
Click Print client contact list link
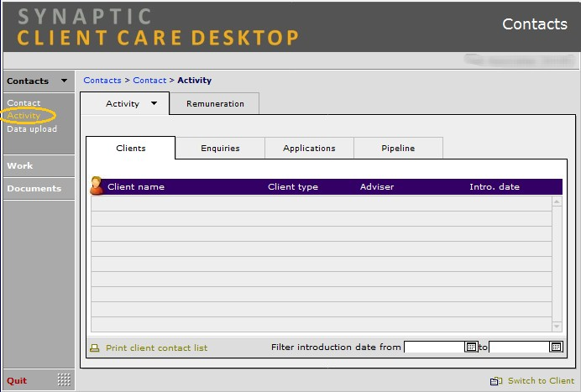tap(156, 348)
